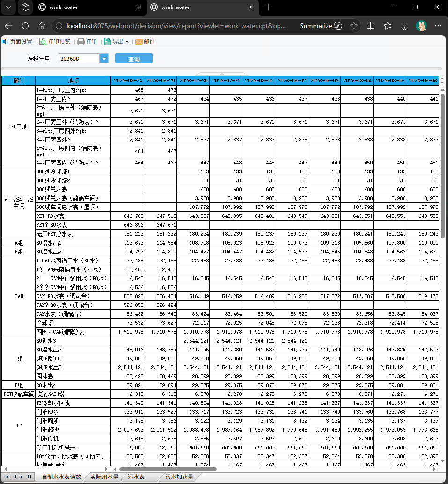Click the 部门 column header

tap(19, 81)
